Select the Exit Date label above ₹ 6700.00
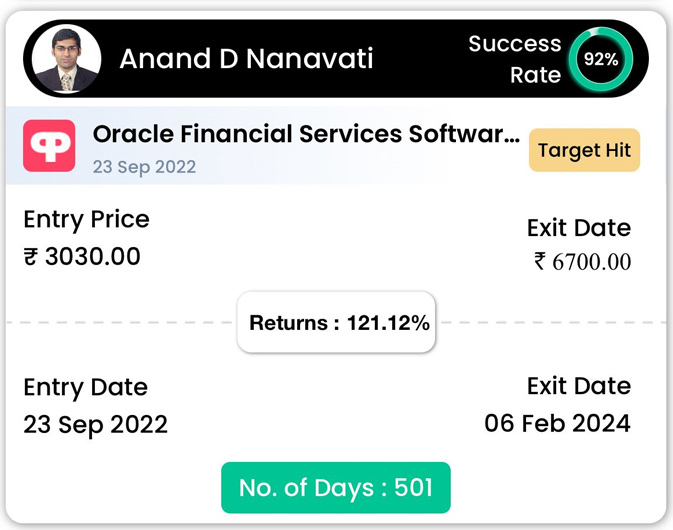The width and height of the screenshot is (673, 530). pos(579,228)
